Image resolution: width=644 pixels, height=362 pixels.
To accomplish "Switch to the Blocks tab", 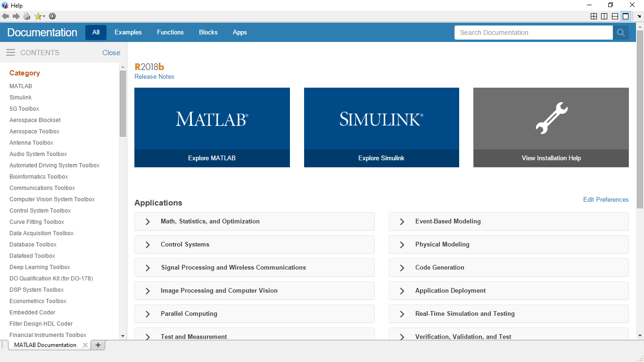I will click(208, 32).
